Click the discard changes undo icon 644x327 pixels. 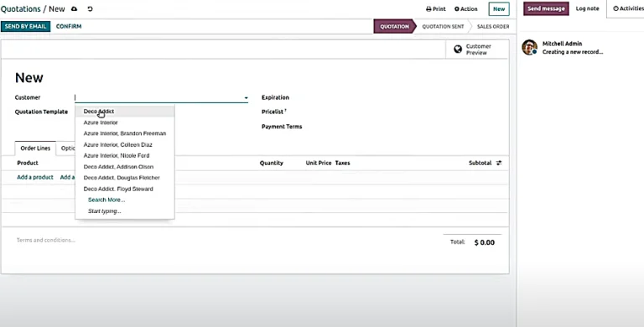pyautogui.click(x=90, y=8)
